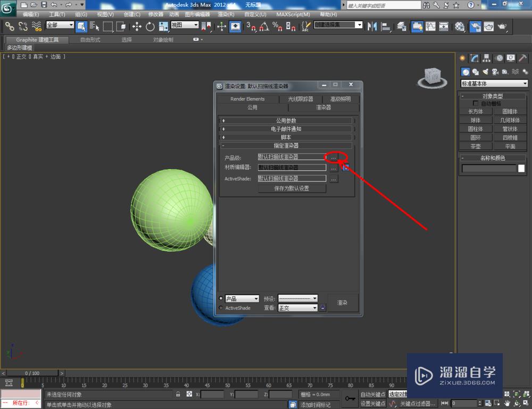Expand the 公用参数 rollout
This screenshot has width=532, height=409.
point(286,121)
